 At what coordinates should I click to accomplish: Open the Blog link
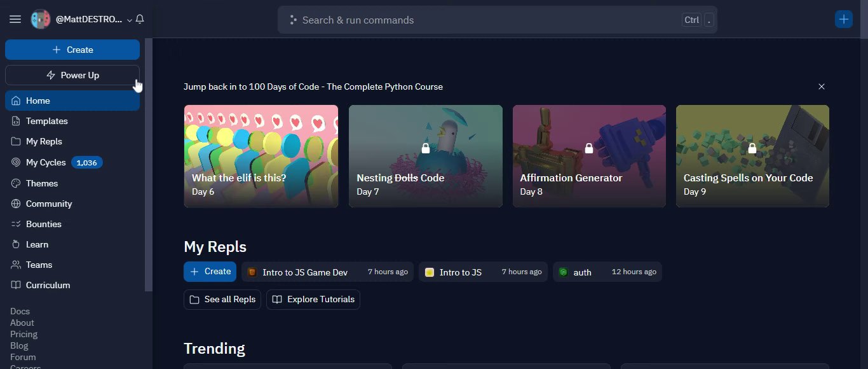pos(19,345)
